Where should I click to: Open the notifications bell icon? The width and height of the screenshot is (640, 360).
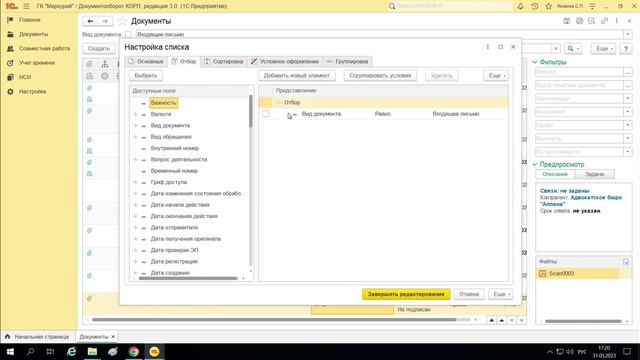(520, 6)
